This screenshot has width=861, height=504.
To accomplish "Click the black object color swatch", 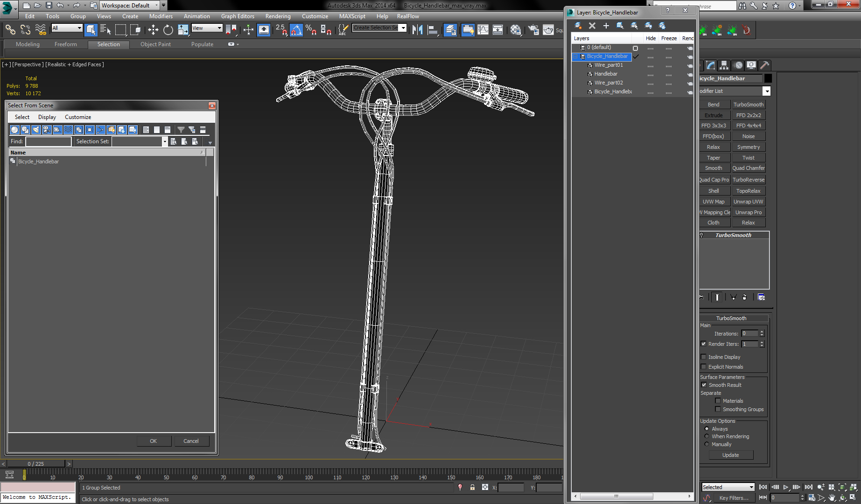I will pos(768,78).
